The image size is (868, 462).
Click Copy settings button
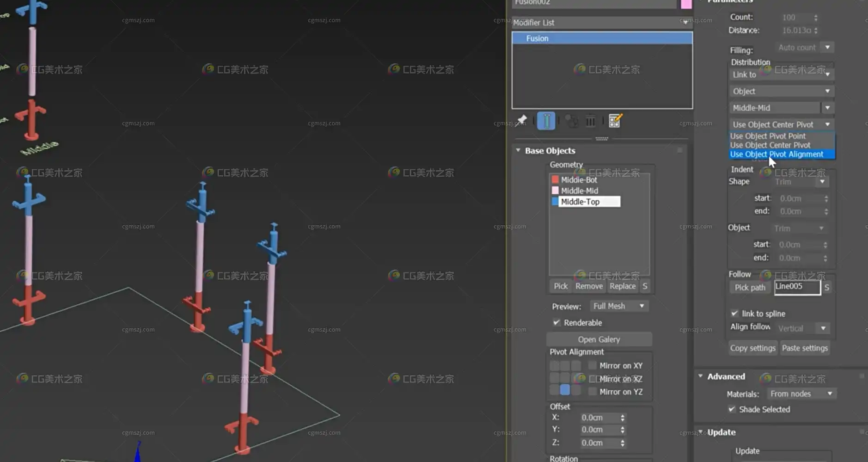[753, 348]
